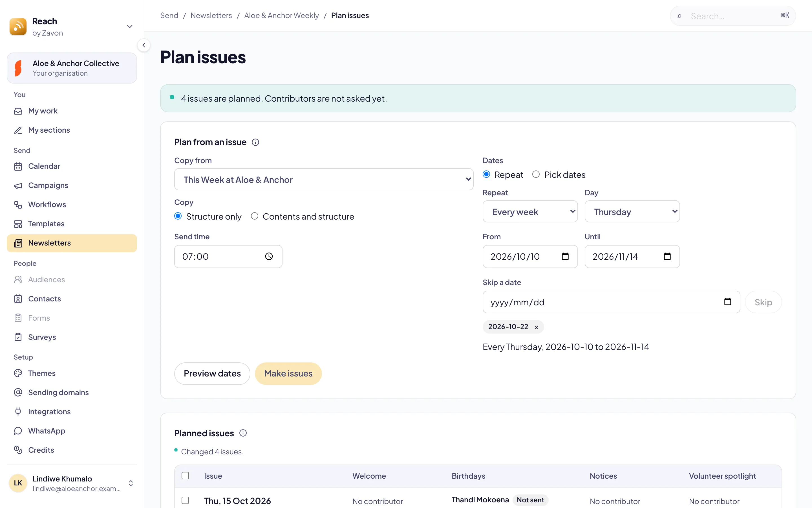Open the Thursday day dropdown
This screenshot has height=508, width=812.
632,212
